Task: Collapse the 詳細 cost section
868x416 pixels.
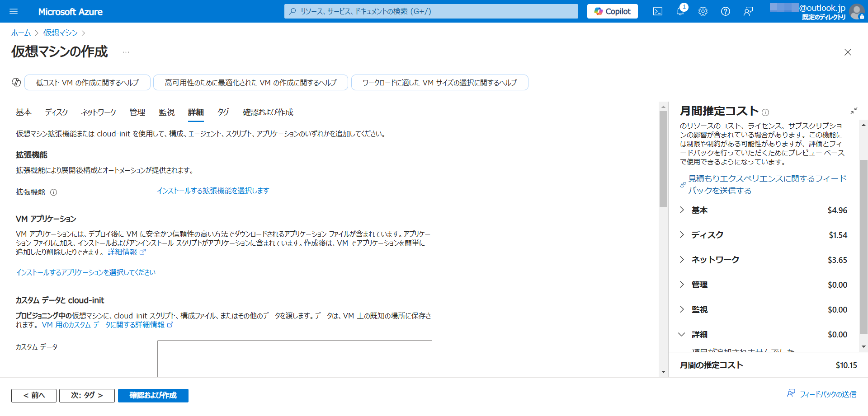Action: 682,334
